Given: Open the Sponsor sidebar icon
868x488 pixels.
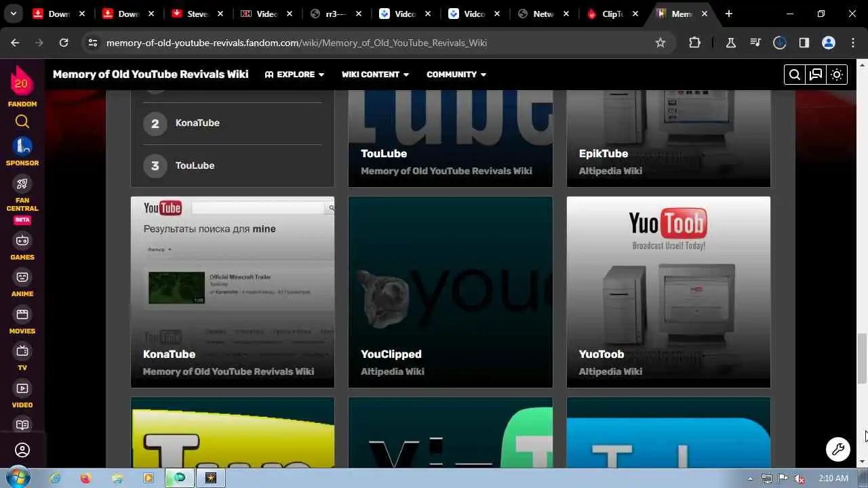Looking at the screenshot, I should pyautogui.click(x=22, y=146).
